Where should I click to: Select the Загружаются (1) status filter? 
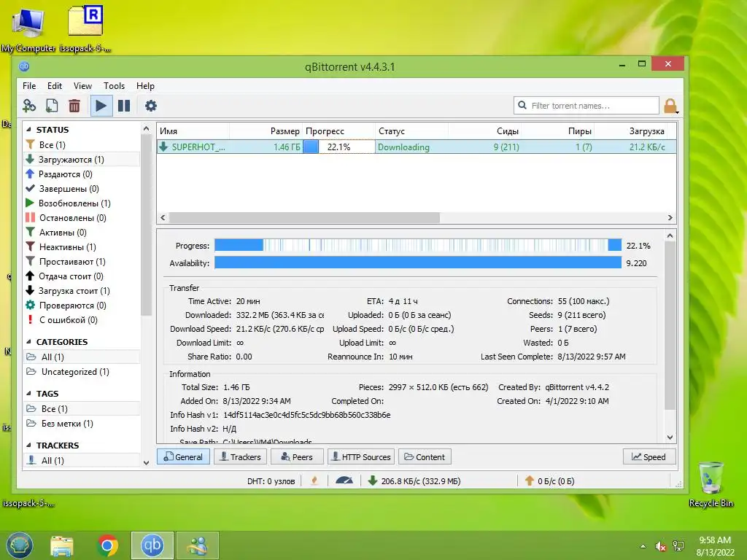[x=82, y=160]
